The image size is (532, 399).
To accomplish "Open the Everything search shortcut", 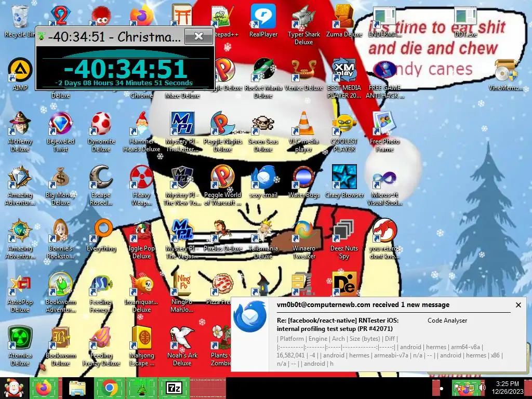I will point(101,231).
